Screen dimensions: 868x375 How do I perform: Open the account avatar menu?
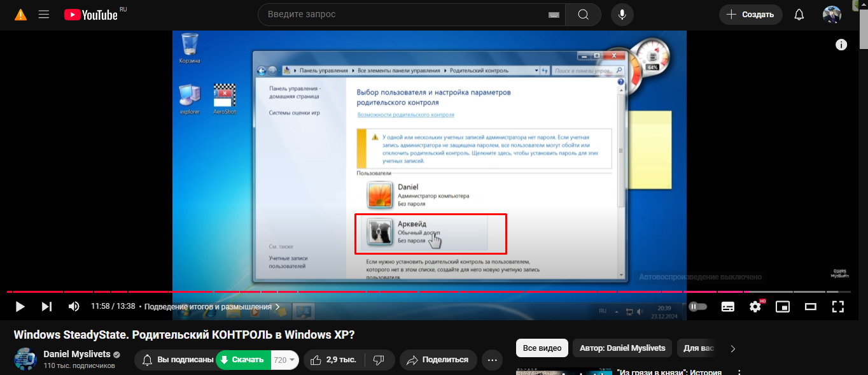pos(832,15)
